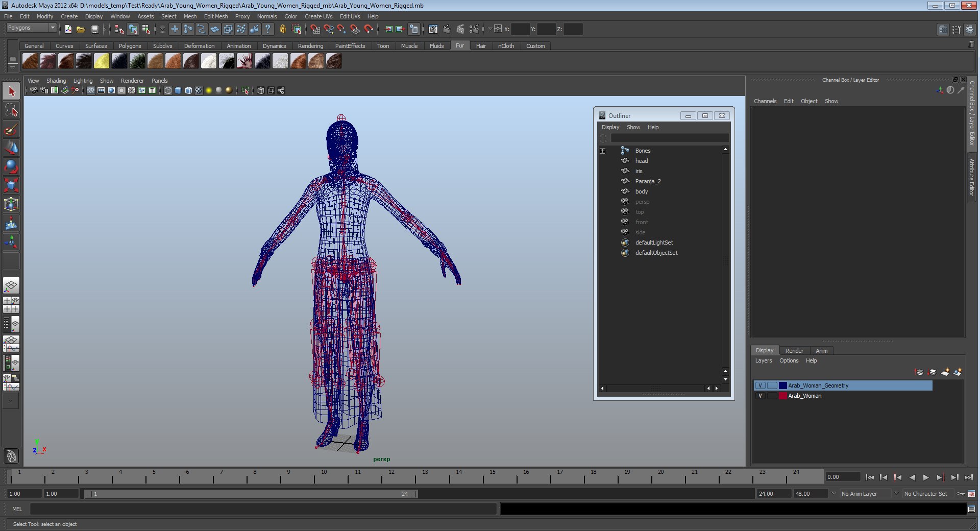
Task: Choose the Rotate tool sphere icon
Action: [11, 166]
